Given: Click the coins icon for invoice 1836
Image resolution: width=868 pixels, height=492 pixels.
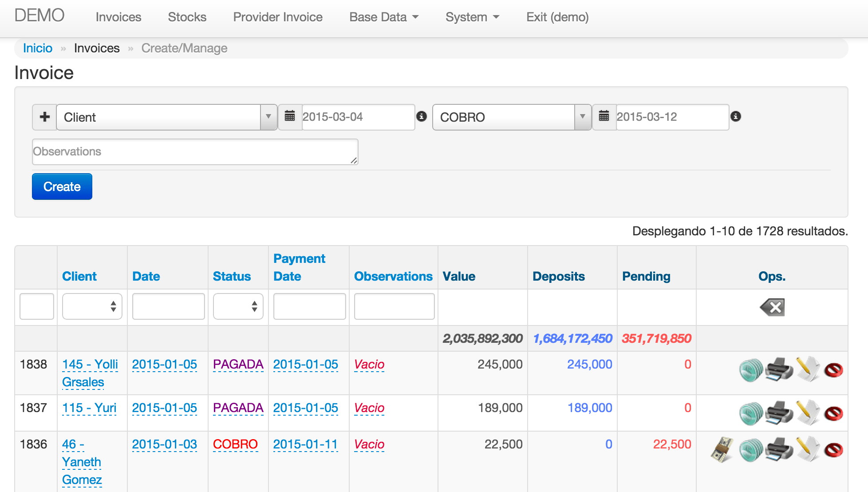Looking at the screenshot, I should (751, 450).
